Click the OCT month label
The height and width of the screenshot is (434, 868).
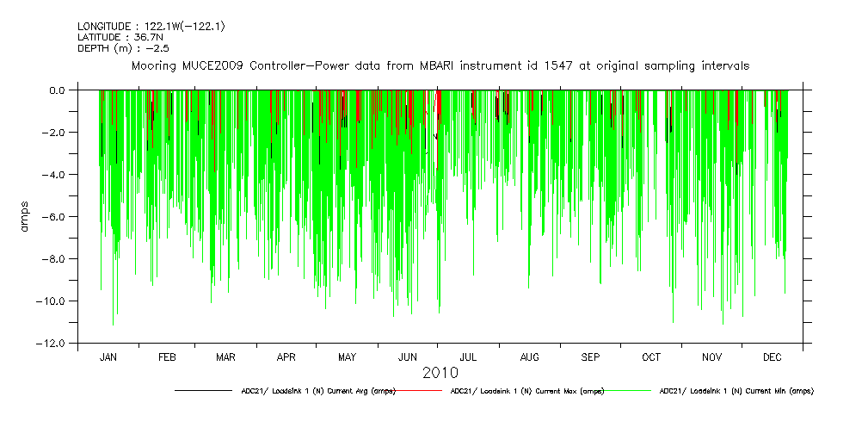pyautogui.click(x=651, y=357)
